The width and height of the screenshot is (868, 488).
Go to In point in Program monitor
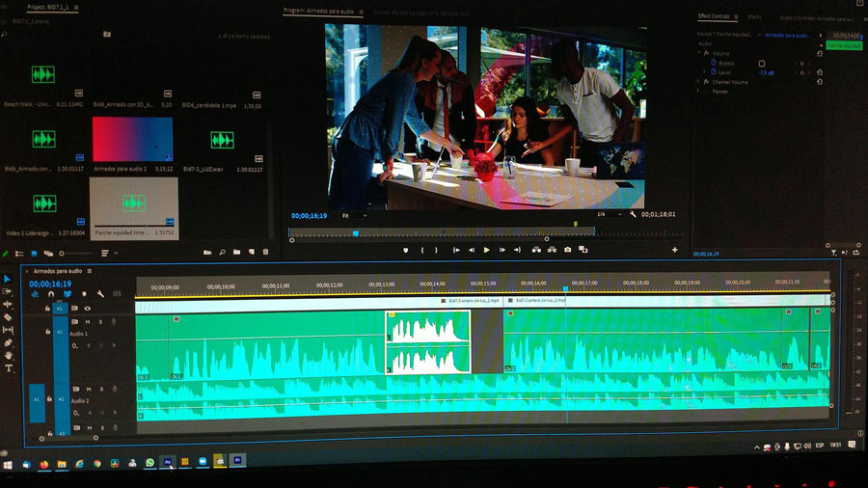coord(456,250)
